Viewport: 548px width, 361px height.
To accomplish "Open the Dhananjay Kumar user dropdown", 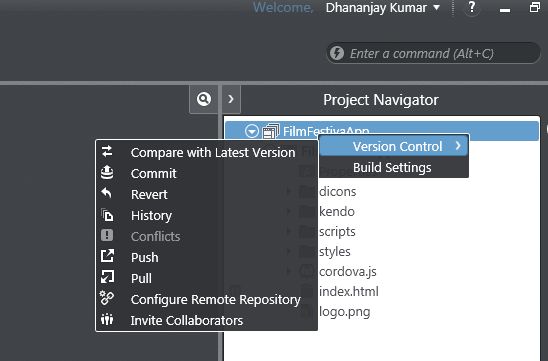I will pos(437,7).
